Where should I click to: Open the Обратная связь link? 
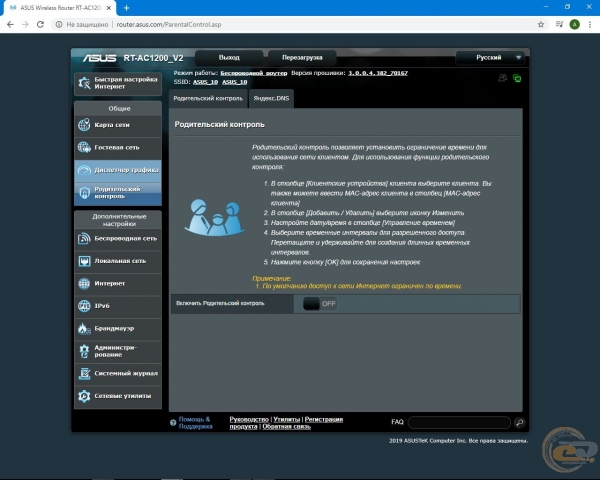click(287, 426)
